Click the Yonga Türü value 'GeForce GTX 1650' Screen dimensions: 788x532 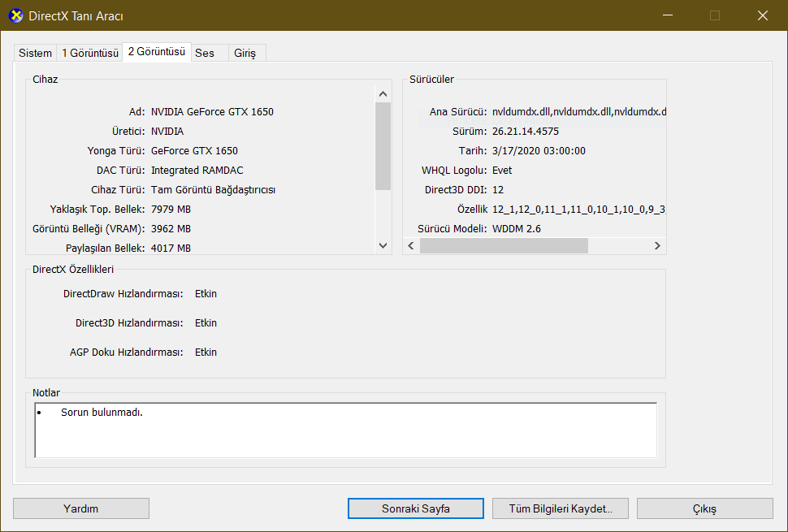[194, 151]
